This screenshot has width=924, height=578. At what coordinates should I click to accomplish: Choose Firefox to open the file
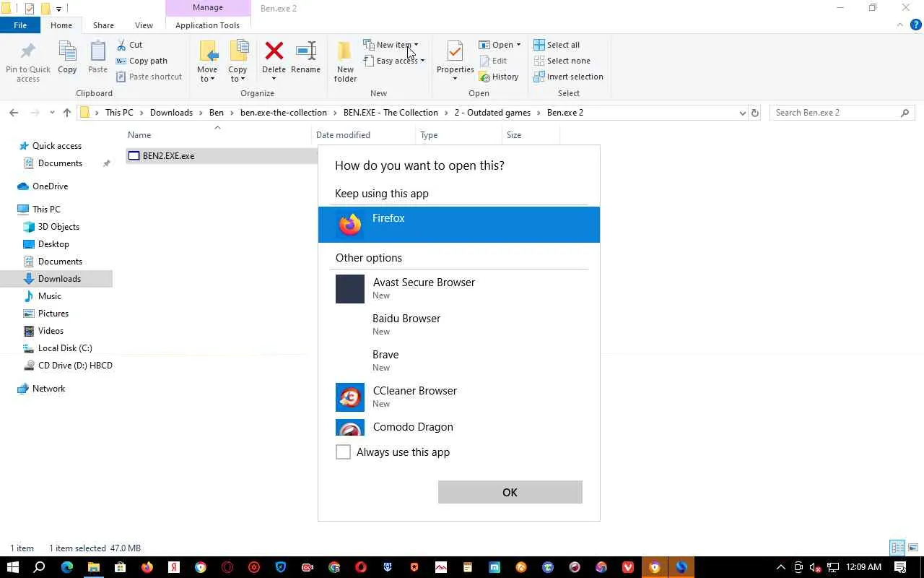click(x=459, y=225)
